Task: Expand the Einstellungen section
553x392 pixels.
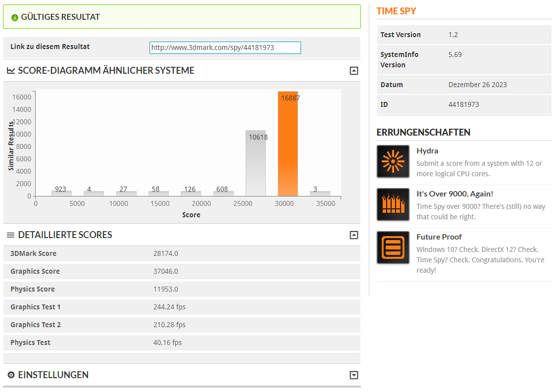Action: point(354,375)
